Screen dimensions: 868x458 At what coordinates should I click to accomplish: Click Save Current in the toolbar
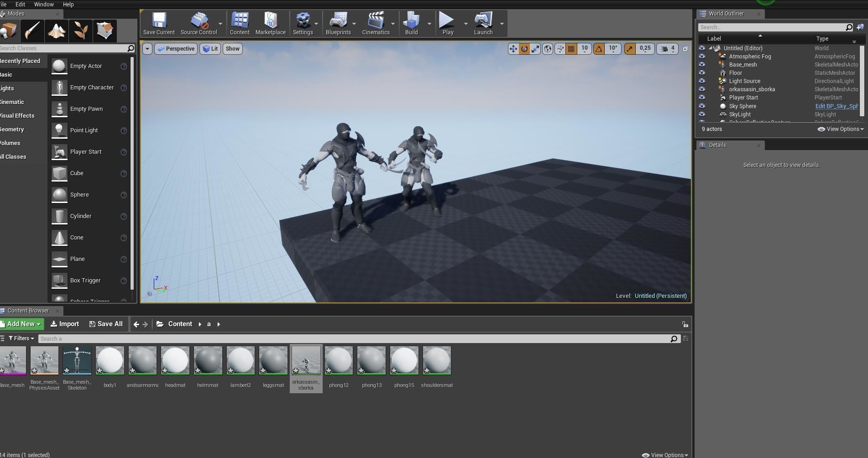pos(159,24)
